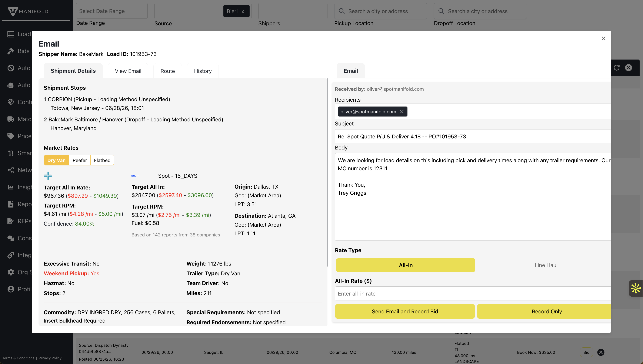Dismiss the dark banner with its circled X

pyautogui.click(x=629, y=67)
